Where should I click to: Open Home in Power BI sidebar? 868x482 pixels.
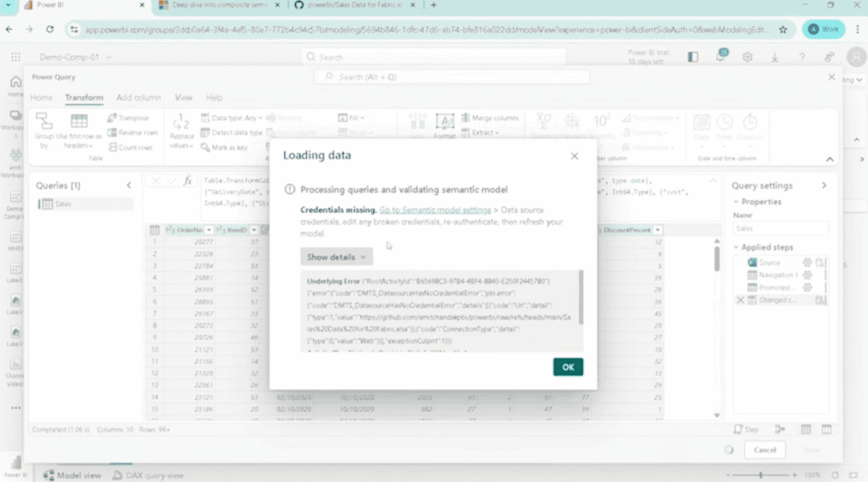[x=15, y=86]
